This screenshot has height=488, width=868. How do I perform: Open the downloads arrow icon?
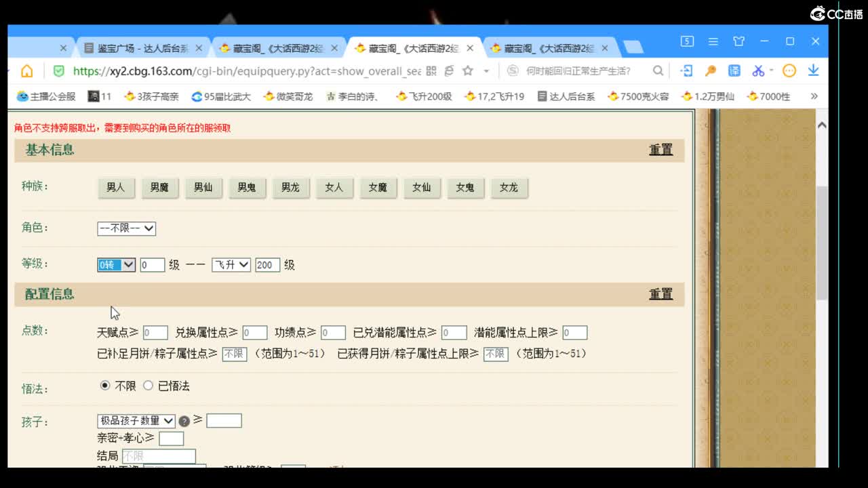coord(813,70)
